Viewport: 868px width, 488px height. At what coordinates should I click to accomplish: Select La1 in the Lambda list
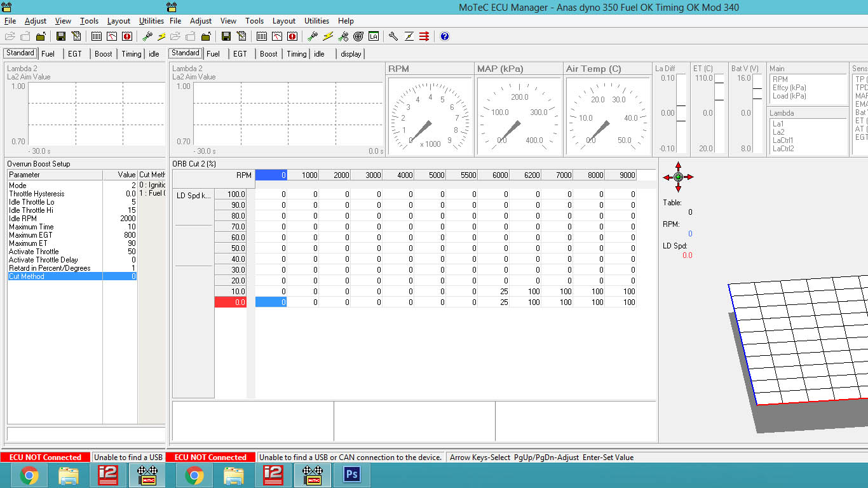point(778,124)
